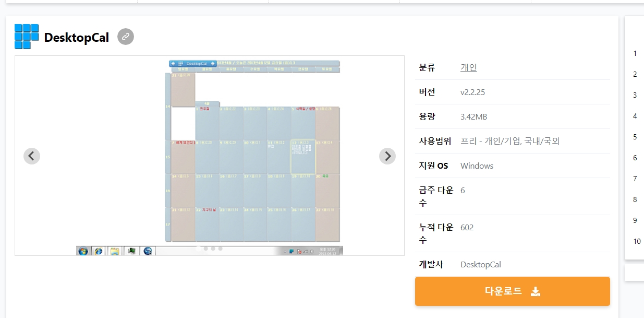Image resolution: width=644 pixels, height=318 pixels.
Task: Click the 누적 다운수 label
Action: coord(436,233)
